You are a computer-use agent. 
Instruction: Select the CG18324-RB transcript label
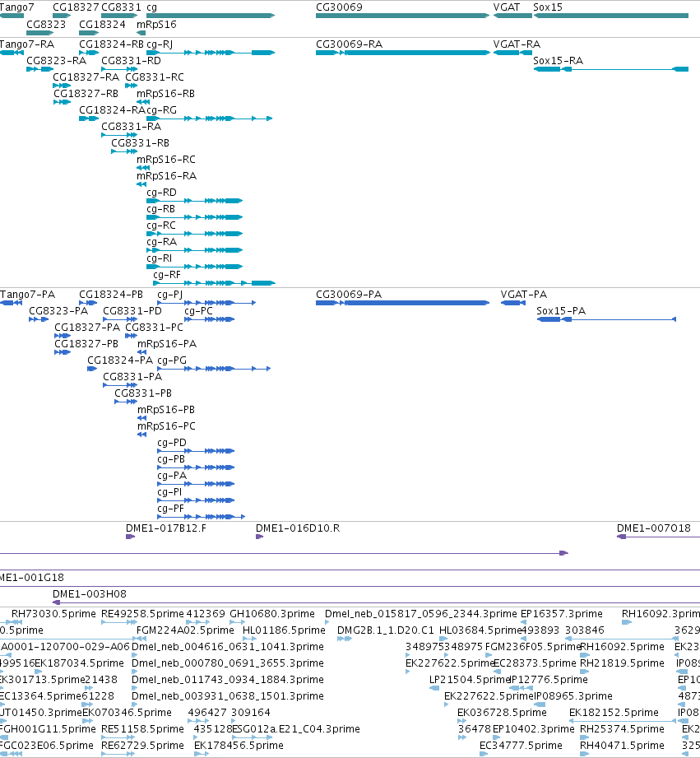[x=112, y=44]
